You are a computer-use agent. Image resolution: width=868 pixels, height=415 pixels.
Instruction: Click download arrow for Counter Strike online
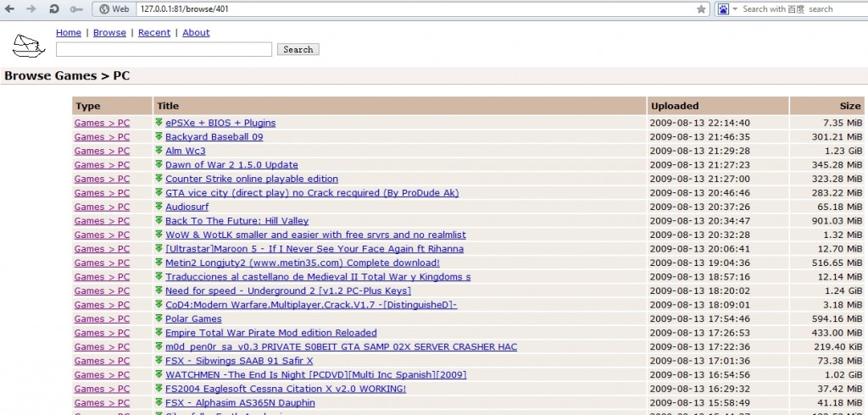[x=159, y=178]
